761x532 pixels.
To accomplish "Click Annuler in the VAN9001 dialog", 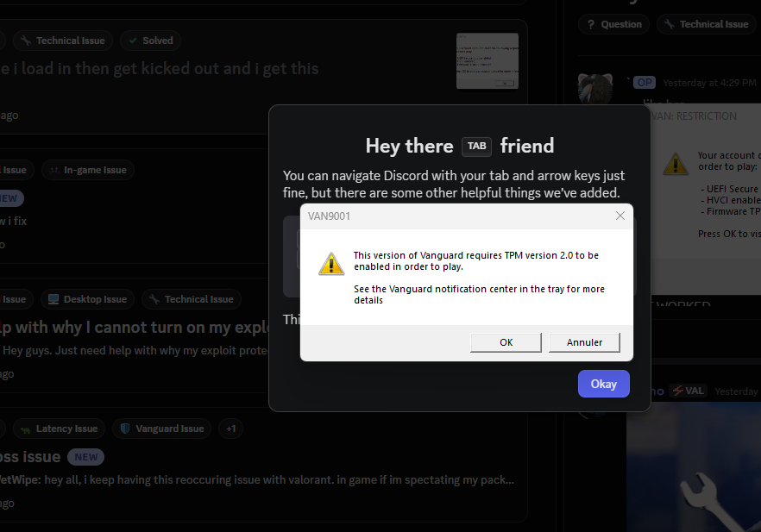I will pyautogui.click(x=584, y=342).
